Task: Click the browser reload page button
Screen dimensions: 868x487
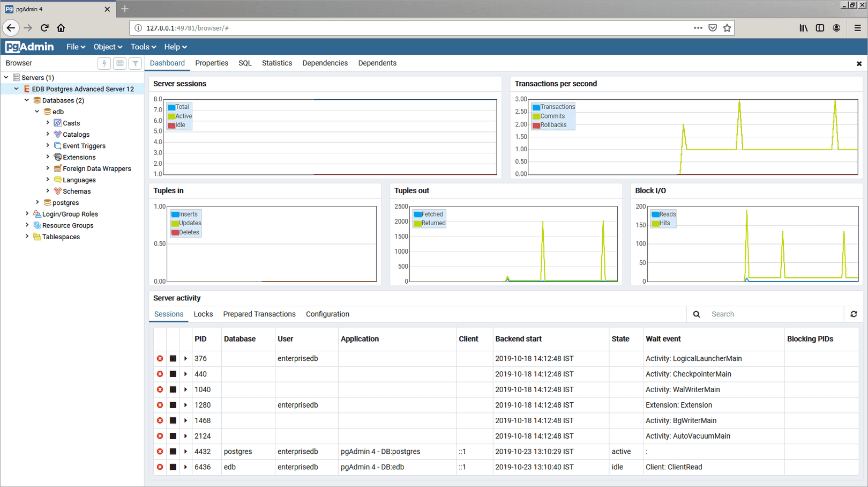Action: coord(44,27)
